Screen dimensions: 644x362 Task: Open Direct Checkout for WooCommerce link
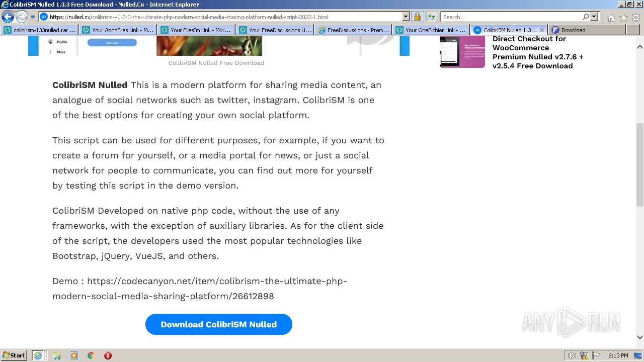pyautogui.click(x=538, y=52)
